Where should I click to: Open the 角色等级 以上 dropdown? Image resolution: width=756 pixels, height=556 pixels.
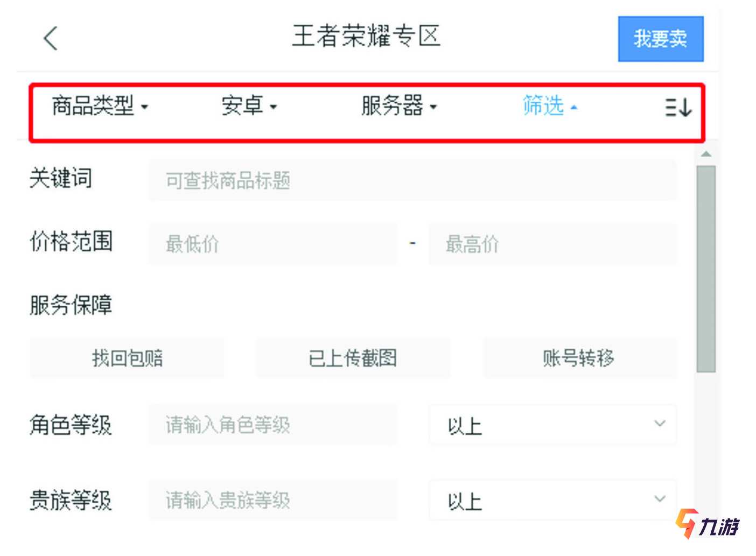point(552,425)
